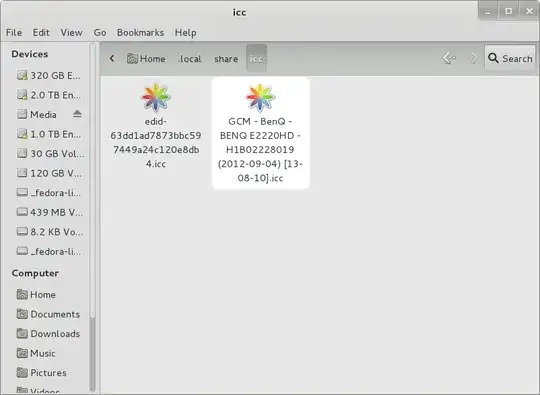Click the Music folder icon
Viewport: 540px width, 395px height.
pos(22,353)
